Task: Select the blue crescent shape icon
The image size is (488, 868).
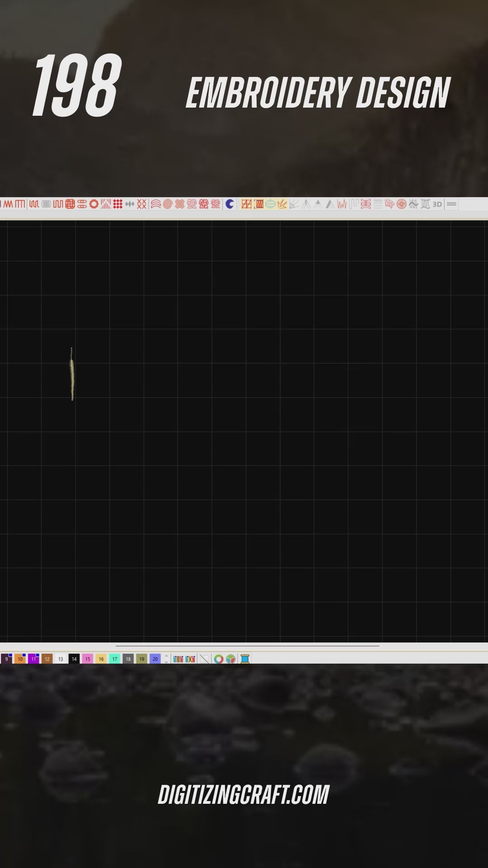Action: click(x=230, y=204)
